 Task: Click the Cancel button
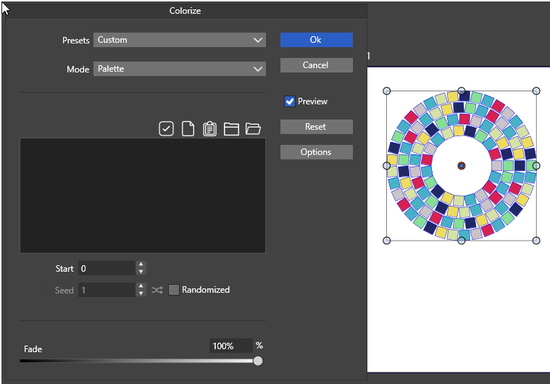click(316, 65)
